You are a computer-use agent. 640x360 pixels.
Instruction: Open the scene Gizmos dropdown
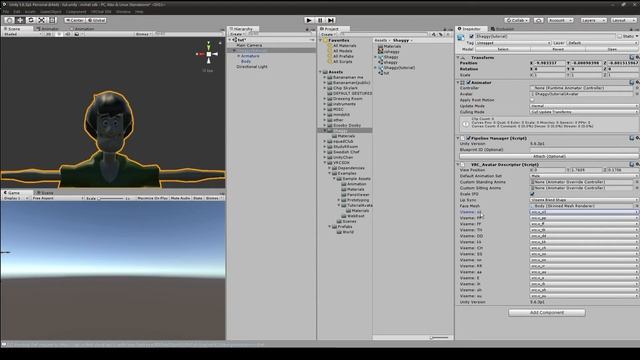143,34
